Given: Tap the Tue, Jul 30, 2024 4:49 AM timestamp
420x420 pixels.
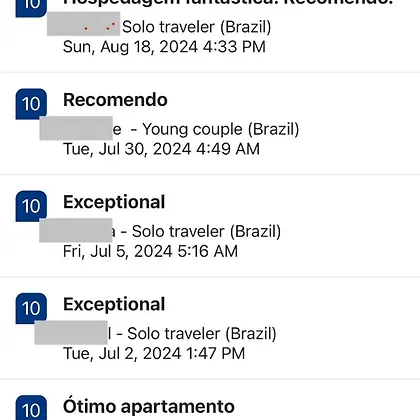Looking at the screenshot, I should pos(161,149).
